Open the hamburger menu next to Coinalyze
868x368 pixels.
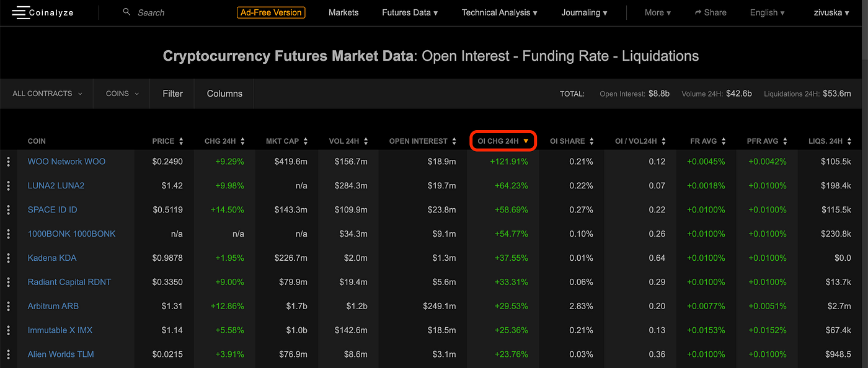(x=20, y=12)
